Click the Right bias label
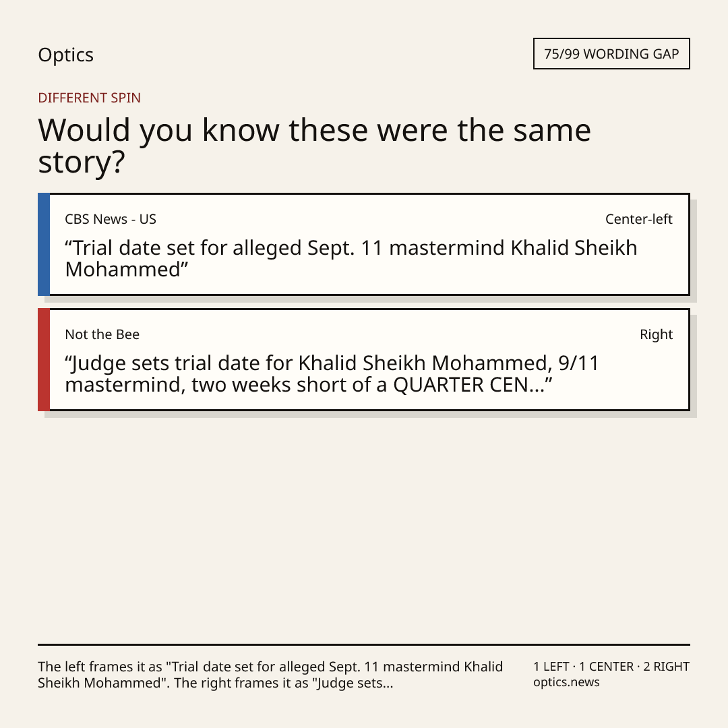 point(656,334)
